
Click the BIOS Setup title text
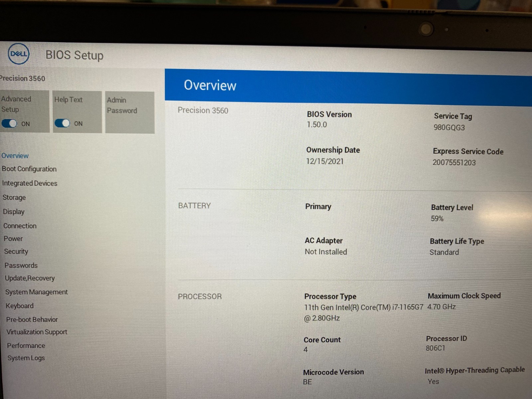tap(74, 55)
